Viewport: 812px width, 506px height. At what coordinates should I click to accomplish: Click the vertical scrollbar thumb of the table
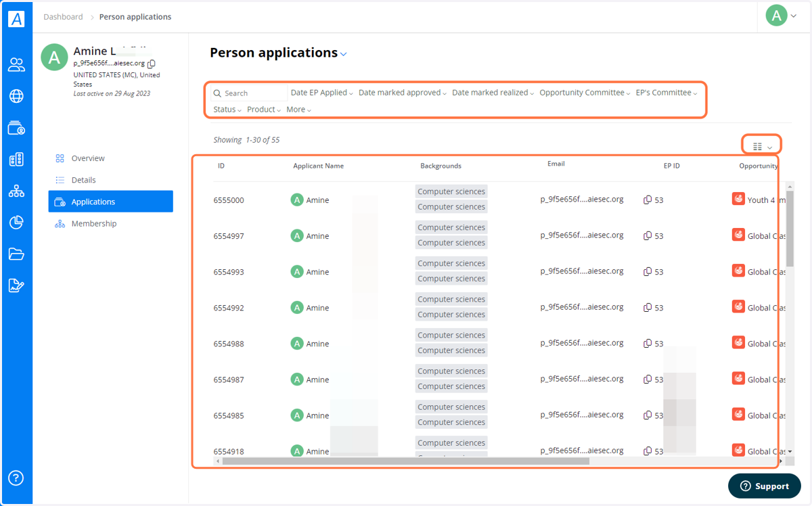790,228
